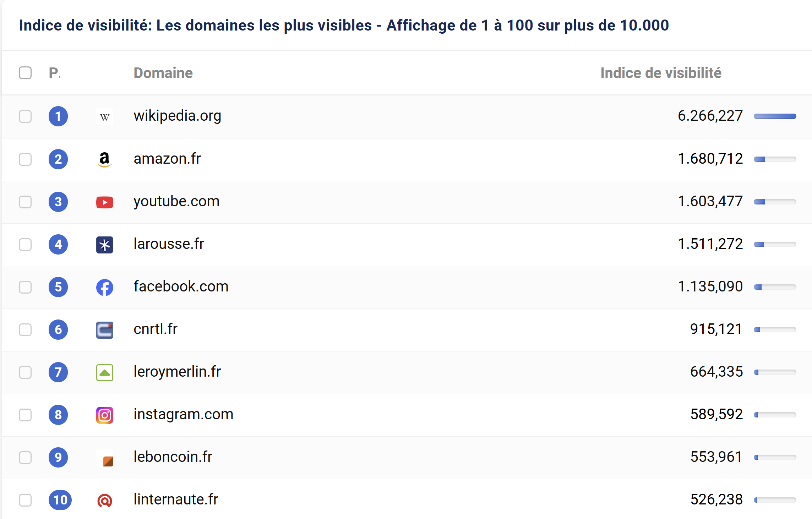Tick the checkbox for leboncoin.fr
This screenshot has height=519, width=812.
point(25,457)
